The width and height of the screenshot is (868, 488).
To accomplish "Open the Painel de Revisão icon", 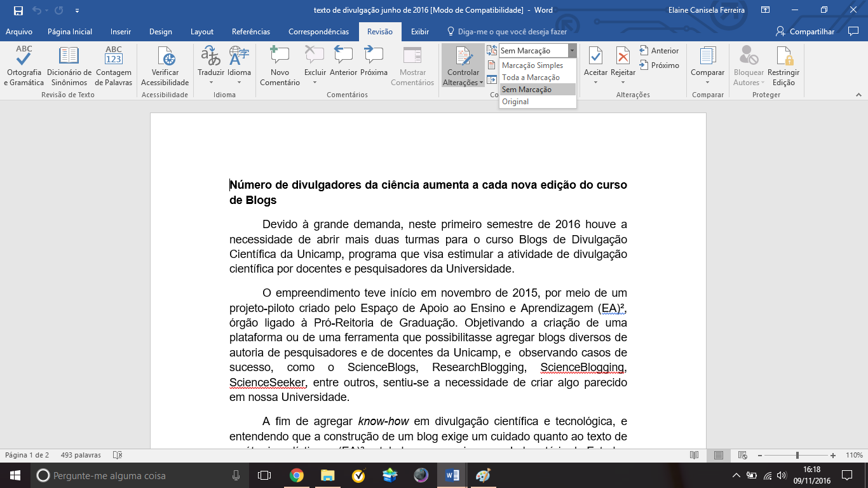I will pyautogui.click(x=492, y=79).
